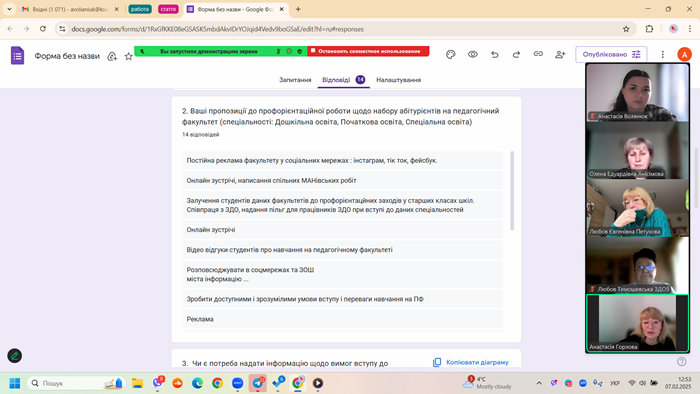This screenshot has width=700, height=394.
Task: Select Любов Євгенівна Петухова video thumbnail
Action: [638, 208]
